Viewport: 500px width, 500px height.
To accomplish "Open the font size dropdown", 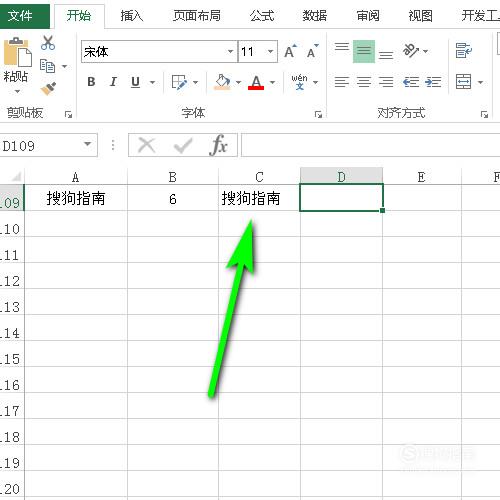I will pos(270,52).
